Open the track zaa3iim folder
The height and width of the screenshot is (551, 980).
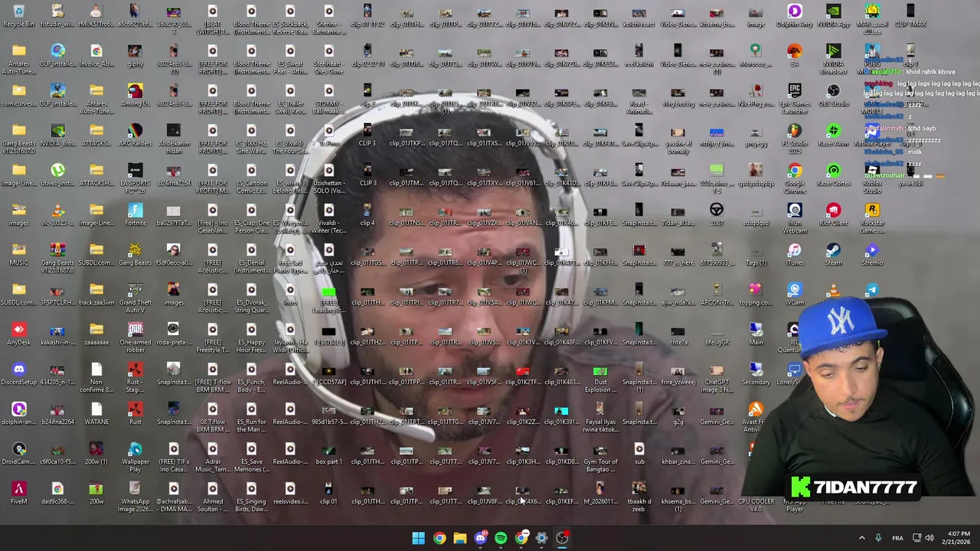coord(96,294)
